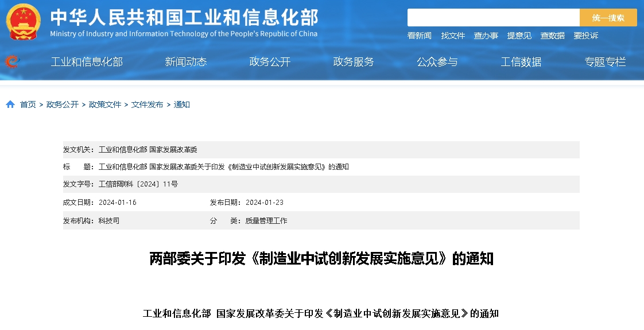Click the English ministry name subtitle
The image size is (644, 330).
click(x=184, y=34)
